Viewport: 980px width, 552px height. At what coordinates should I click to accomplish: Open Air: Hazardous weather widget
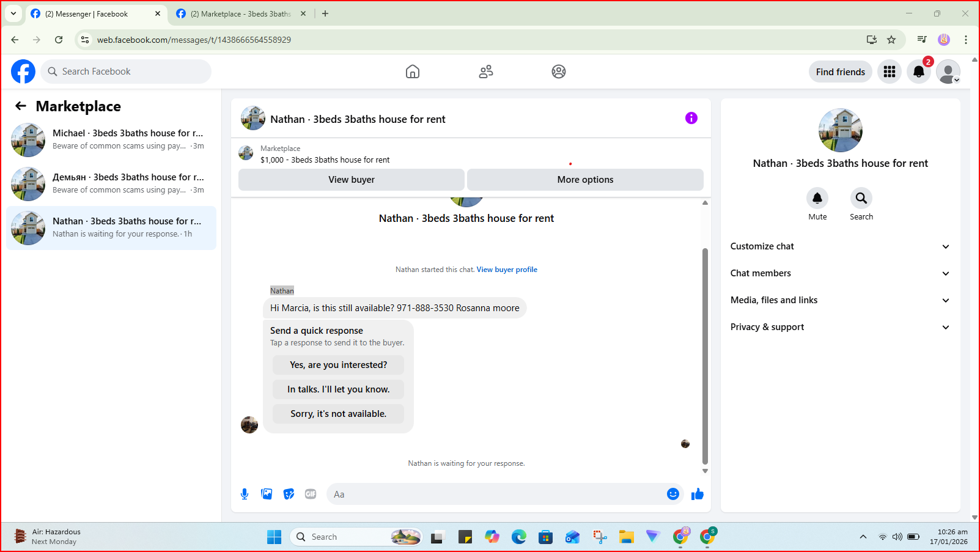[x=48, y=537]
